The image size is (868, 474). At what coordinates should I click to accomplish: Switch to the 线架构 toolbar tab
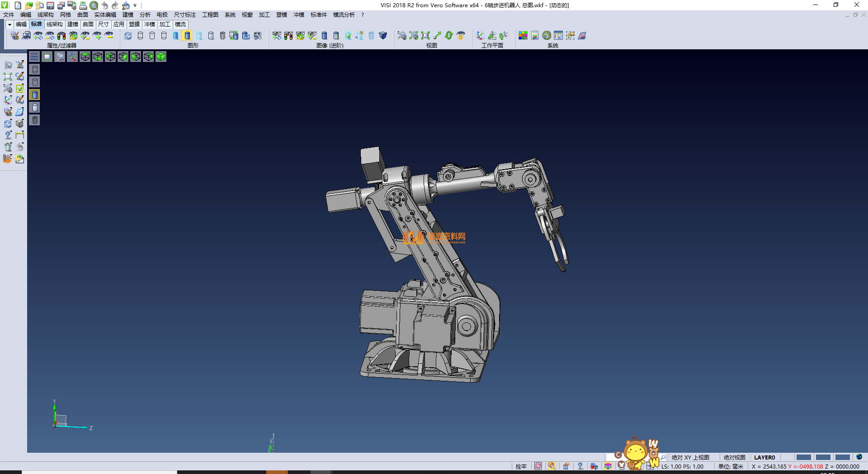54,24
